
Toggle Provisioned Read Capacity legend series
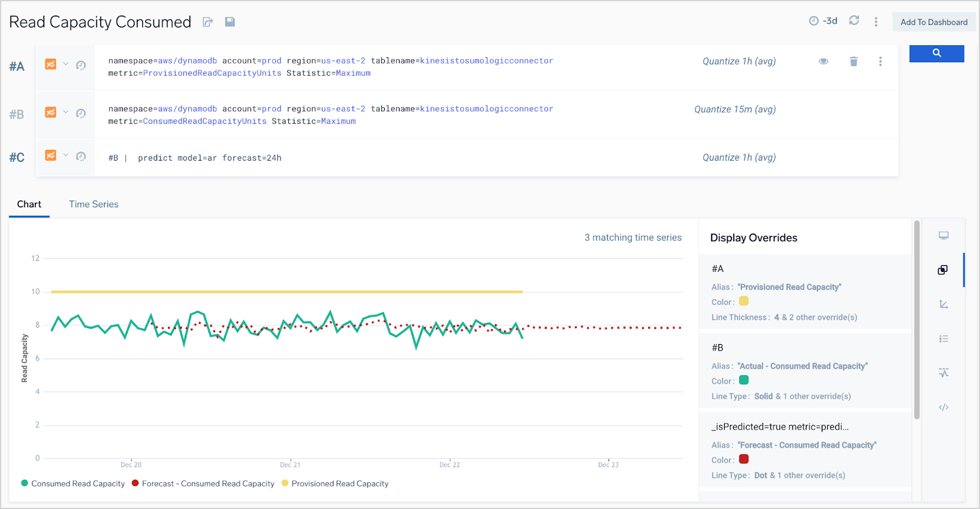[335, 483]
